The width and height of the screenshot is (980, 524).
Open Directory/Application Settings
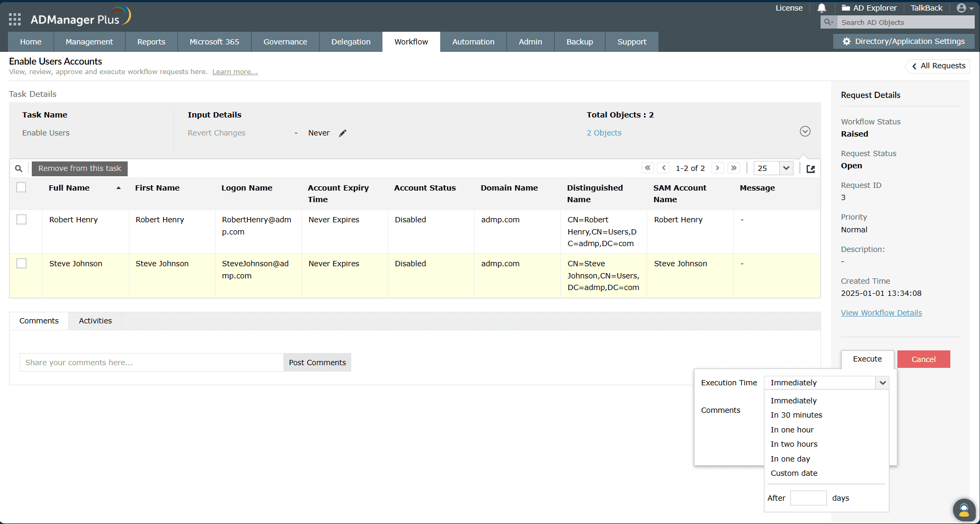coord(903,41)
